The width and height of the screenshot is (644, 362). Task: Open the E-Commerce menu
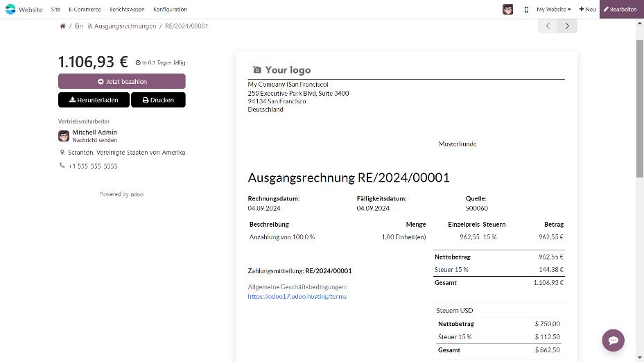coord(85,10)
